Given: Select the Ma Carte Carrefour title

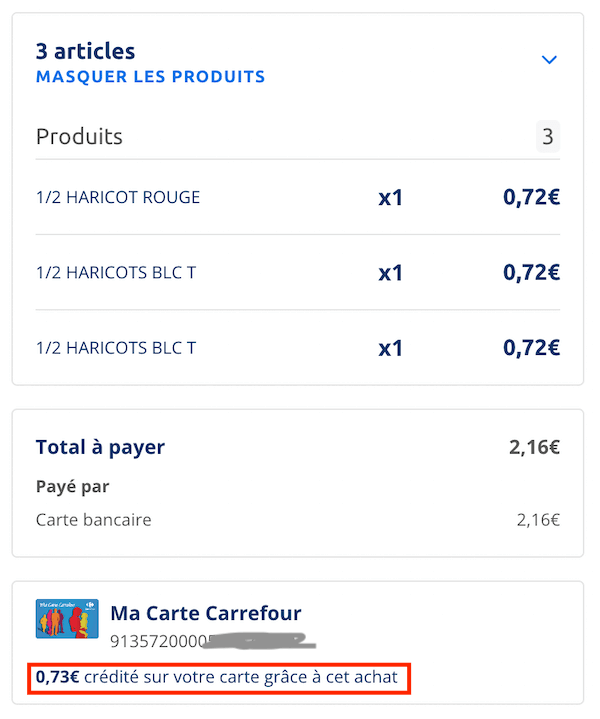Looking at the screenshot, I should (206, 613).
